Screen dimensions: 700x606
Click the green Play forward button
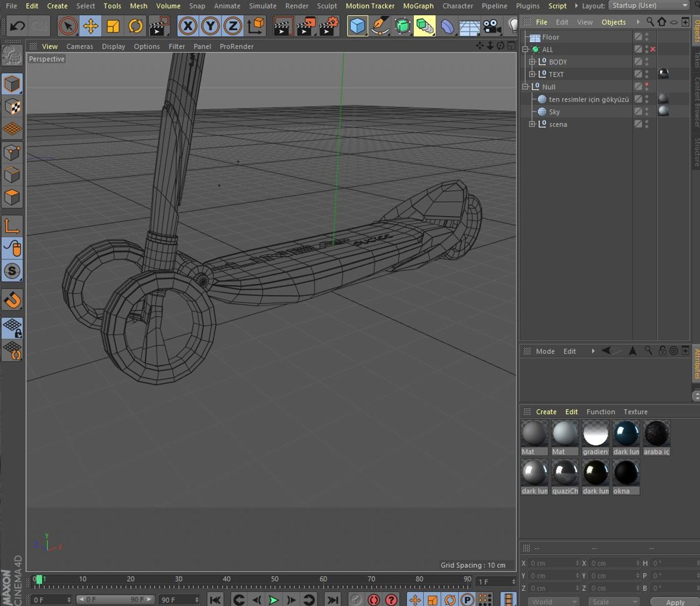coord(273,600)
